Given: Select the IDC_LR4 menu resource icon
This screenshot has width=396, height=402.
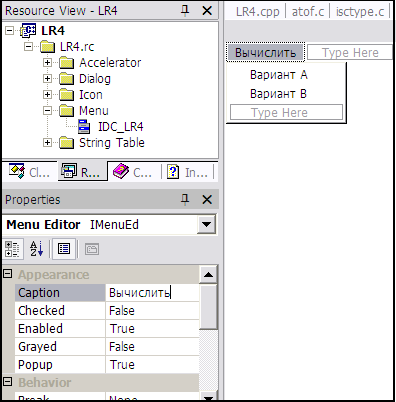Looking at the screenshot, I should (84, 127).
